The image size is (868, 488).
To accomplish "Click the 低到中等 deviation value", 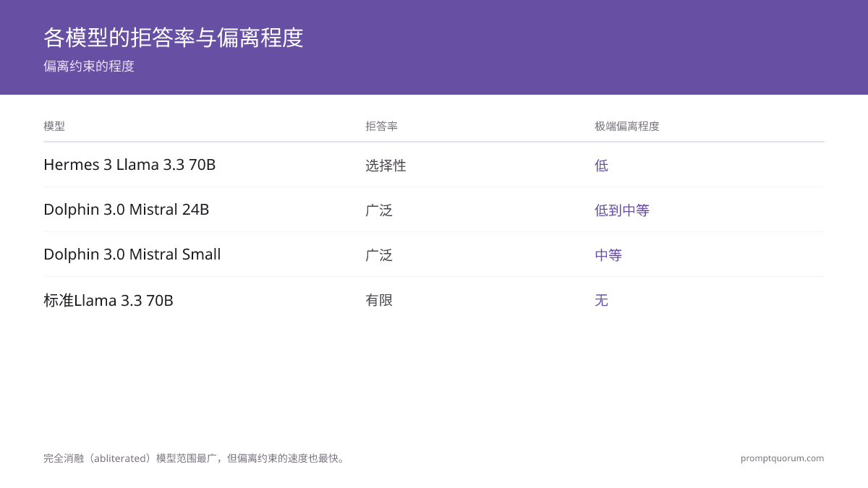I will tap(622, 210).
